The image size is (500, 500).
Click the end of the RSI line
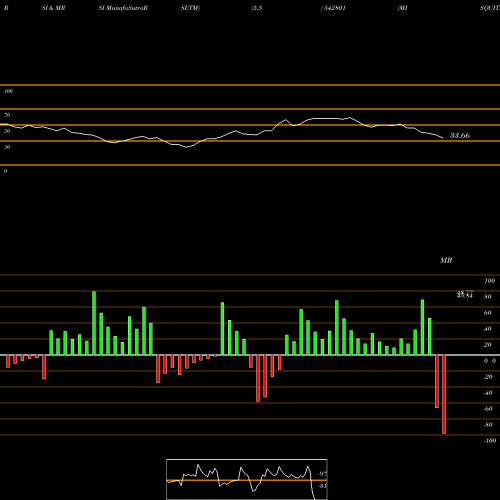[443, 138]
